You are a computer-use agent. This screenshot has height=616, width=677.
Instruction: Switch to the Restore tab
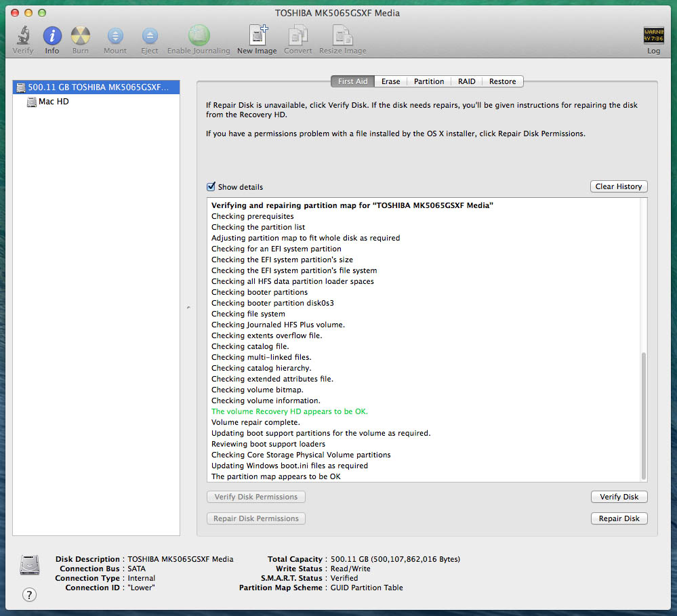tap(503, 81)
